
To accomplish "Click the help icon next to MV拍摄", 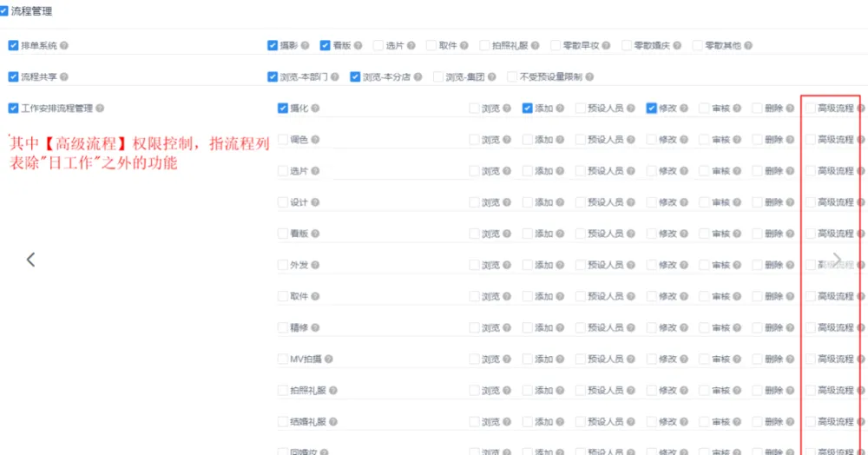I will (x=329, y=359).
